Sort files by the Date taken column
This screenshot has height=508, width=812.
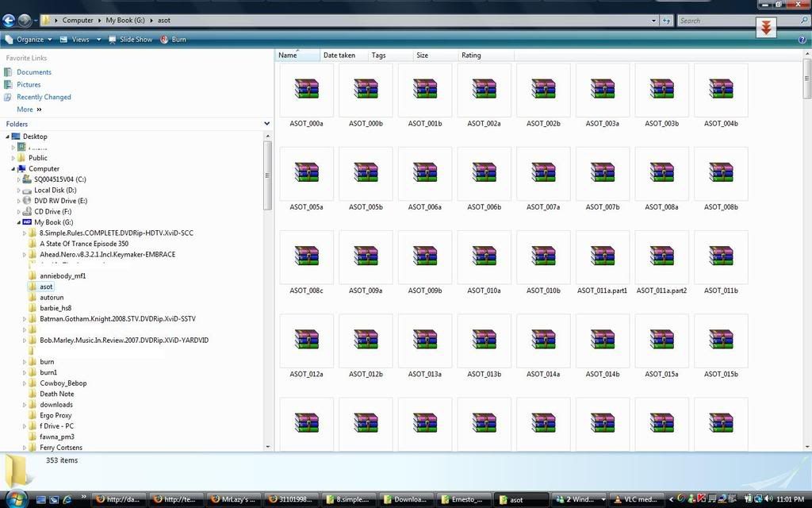(344, 56)
